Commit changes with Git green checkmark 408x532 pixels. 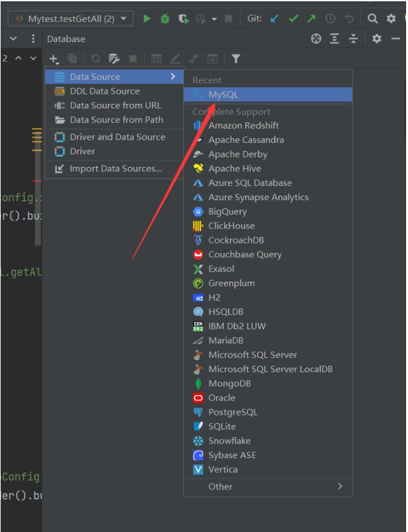click(x=293, y=18)
